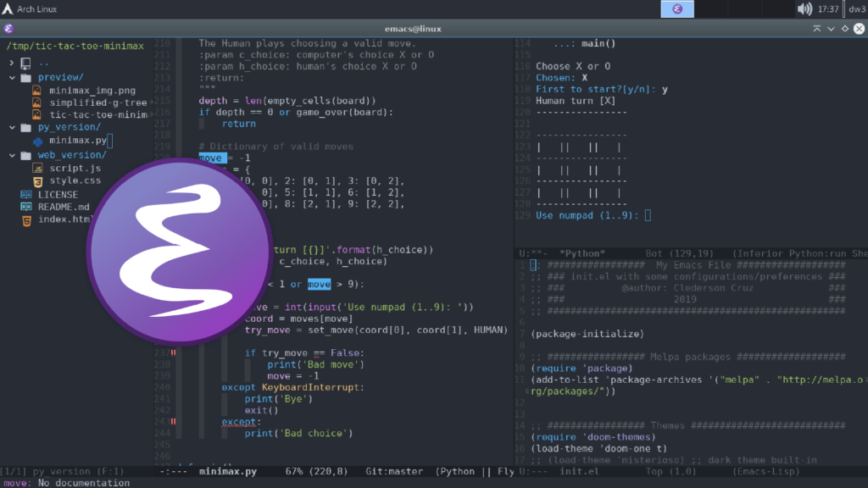
Task: Click the image icon beside simplified-g-tree
Action: click(x=36, y=103)
